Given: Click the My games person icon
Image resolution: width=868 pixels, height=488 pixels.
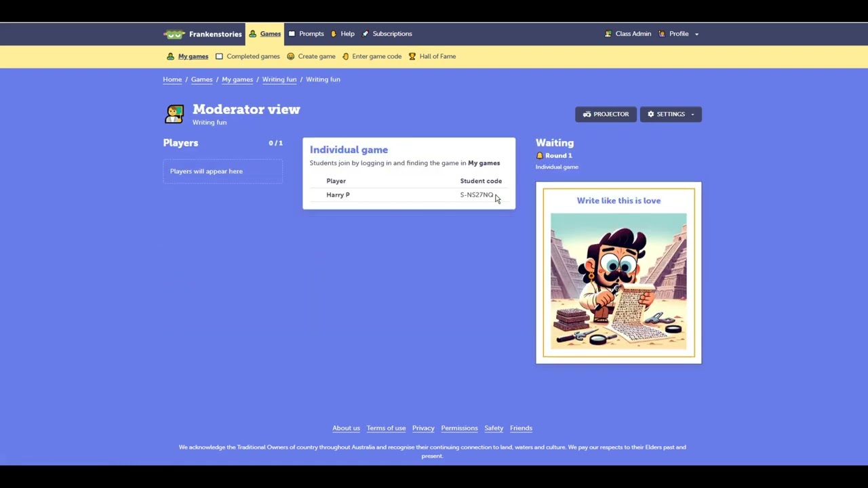Looking at the screenshot, I should (170, 56).
